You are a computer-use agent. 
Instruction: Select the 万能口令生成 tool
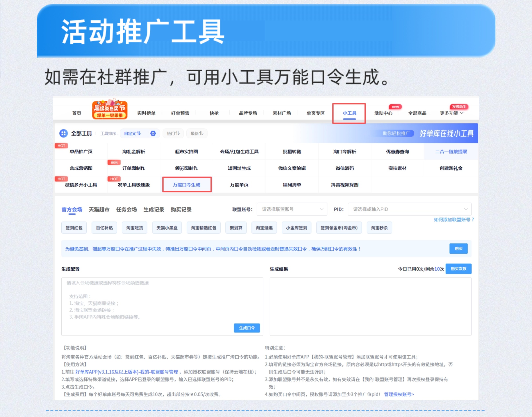pyautogui.click(x=187, y=185)
